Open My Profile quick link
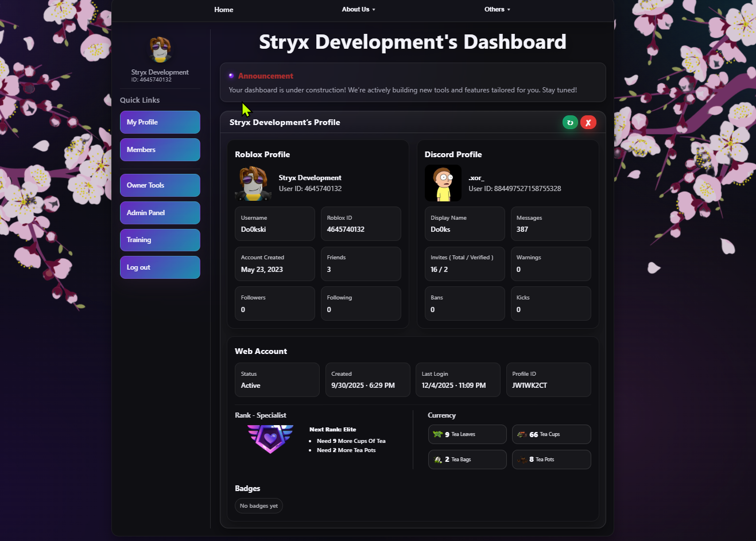The width and height of the screenshot is (756, 541). tap(160, 122)
